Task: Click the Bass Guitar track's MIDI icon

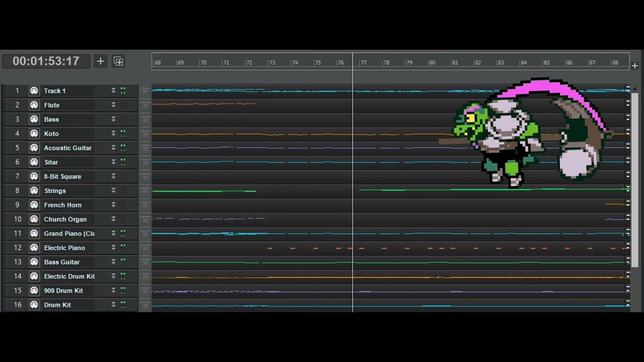Action: [x=34, y=262]
